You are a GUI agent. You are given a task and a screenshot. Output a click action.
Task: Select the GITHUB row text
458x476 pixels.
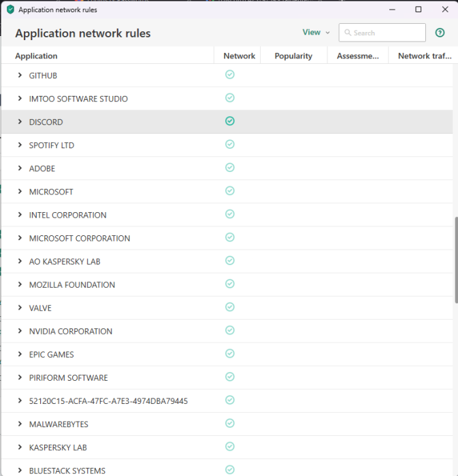43,75
